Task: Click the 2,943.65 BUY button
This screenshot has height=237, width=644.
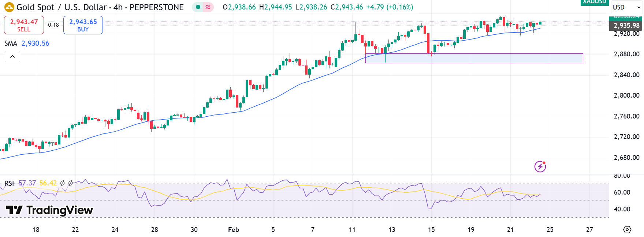Action: [x=83, y=25]
